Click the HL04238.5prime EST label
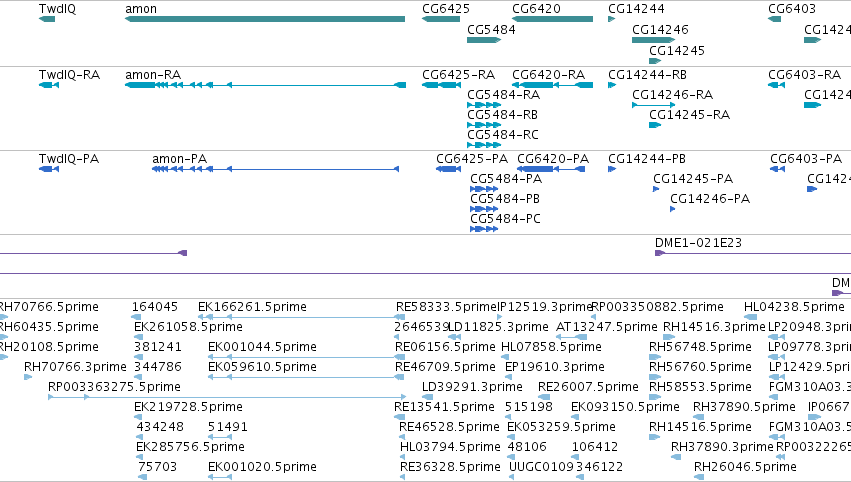The width and height of the screenshot is (851, 482). point(794,307)
